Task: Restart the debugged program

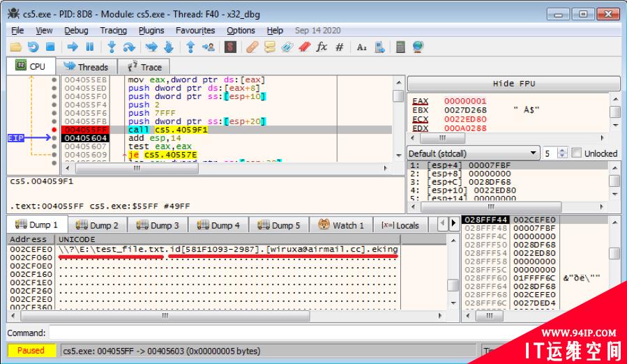Action: (x=33, y=47)
